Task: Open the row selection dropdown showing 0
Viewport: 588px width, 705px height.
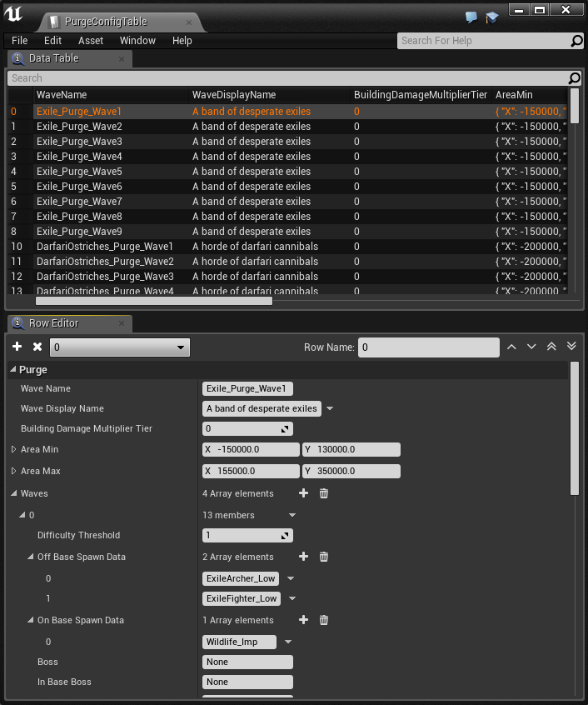Action: [120, 347]
